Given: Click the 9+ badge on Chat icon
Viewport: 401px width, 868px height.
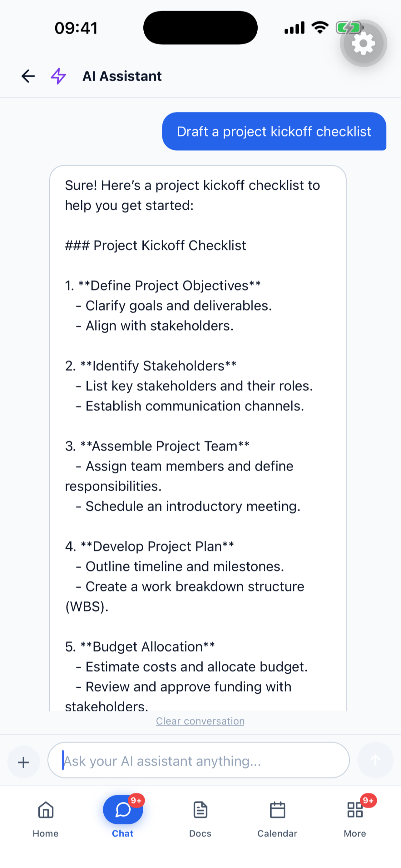Looking at the screenshot, I should (136, 800).
